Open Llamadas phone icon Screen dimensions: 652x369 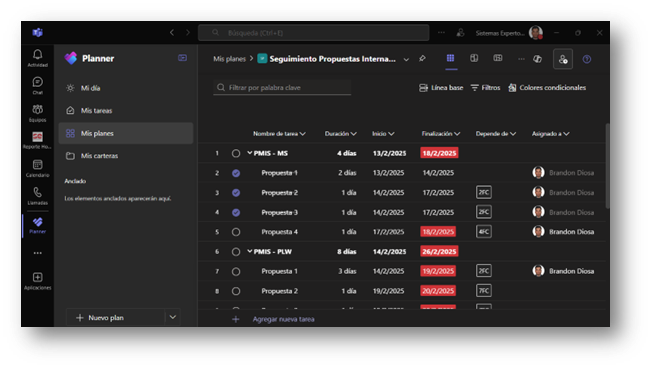37,196
